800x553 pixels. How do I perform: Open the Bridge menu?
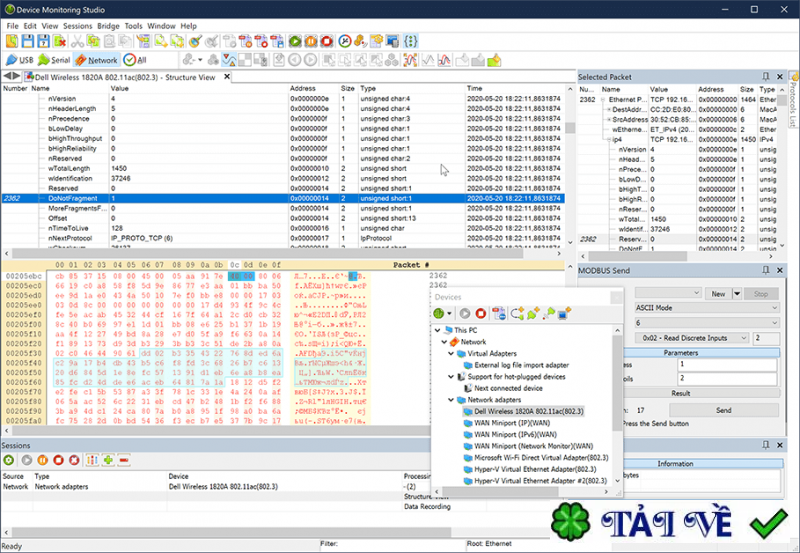click(x=106, y=25)
